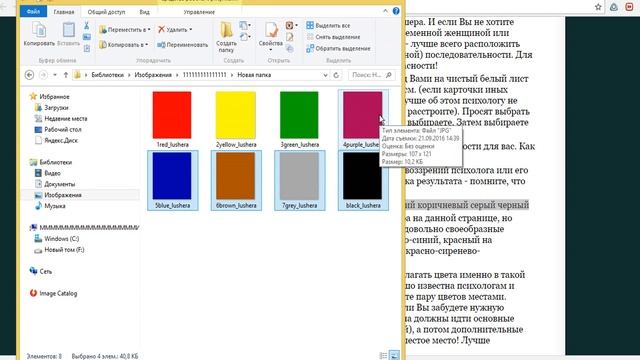
Task: Select the black_lushera thumbnail
Action: point(362,176)
